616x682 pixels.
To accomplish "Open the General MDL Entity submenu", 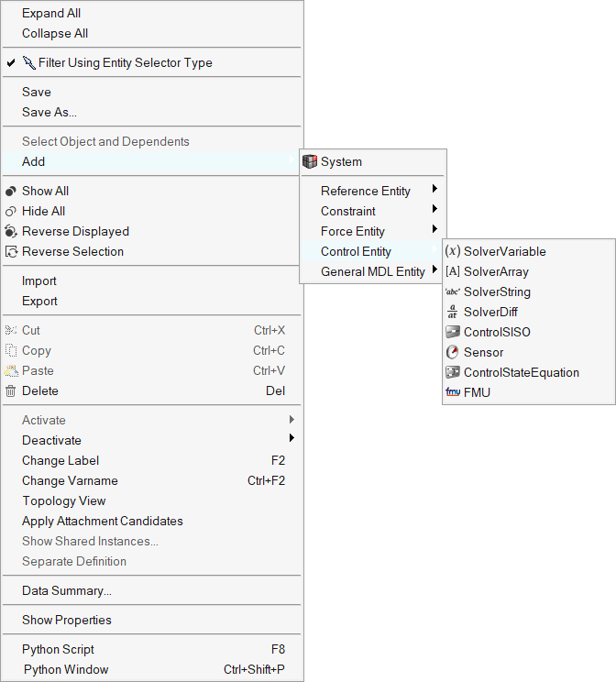I will point(372,271).
